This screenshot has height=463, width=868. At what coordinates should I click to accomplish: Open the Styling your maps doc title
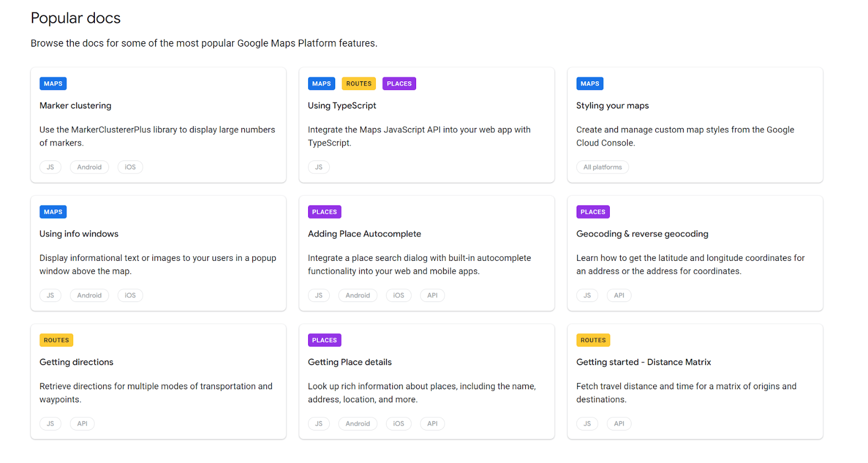[612, 106]
